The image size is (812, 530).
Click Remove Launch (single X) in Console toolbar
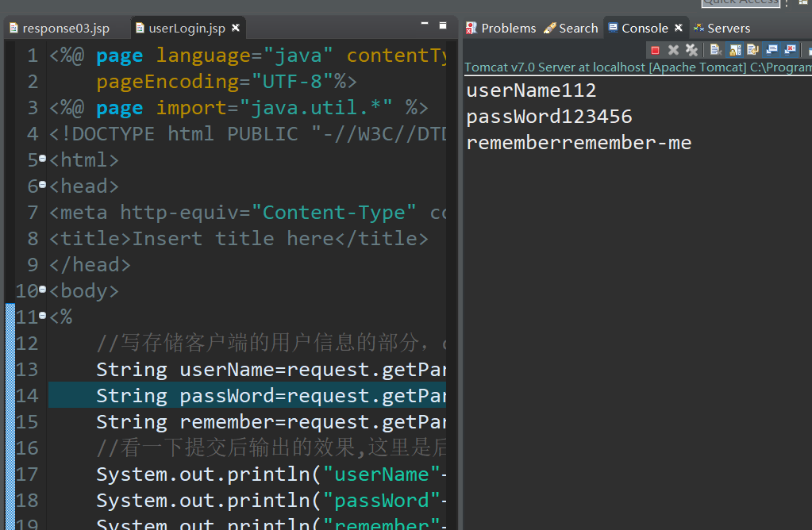673,50
